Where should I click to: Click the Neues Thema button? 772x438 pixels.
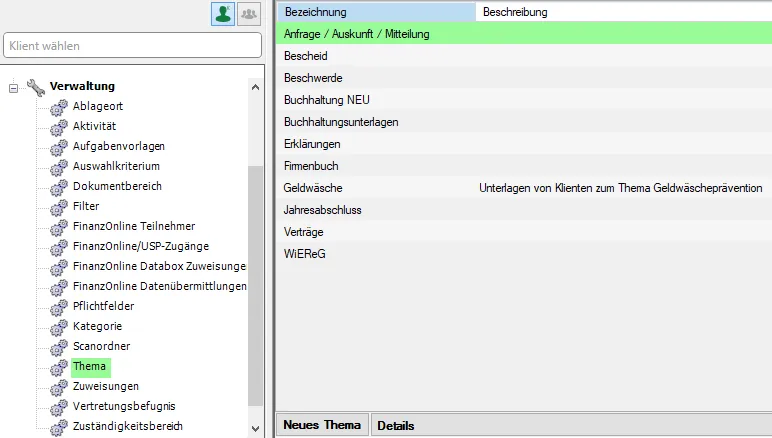pos(322,425)
